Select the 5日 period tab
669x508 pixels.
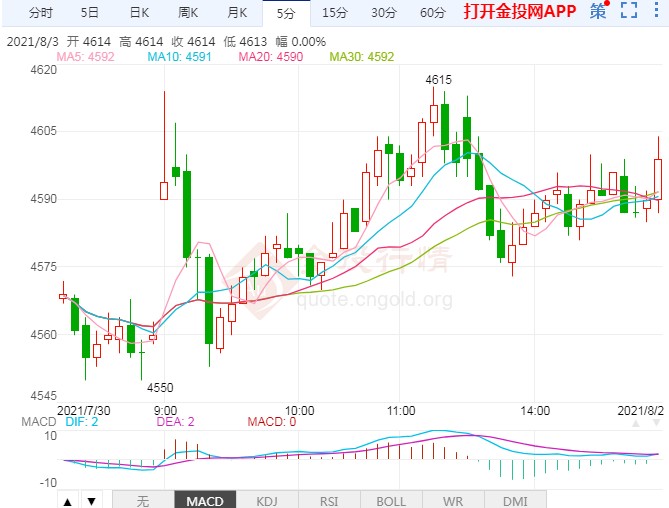[x=90, y=13]
